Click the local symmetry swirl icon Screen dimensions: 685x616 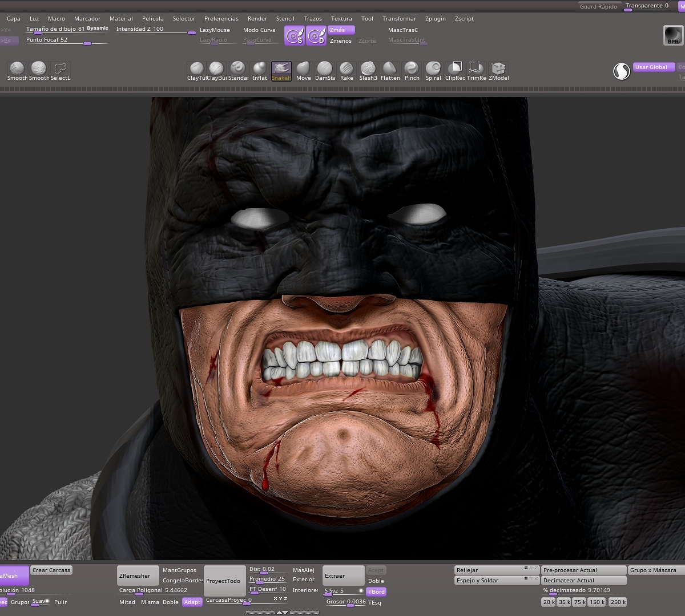click(x=621, y=71)
